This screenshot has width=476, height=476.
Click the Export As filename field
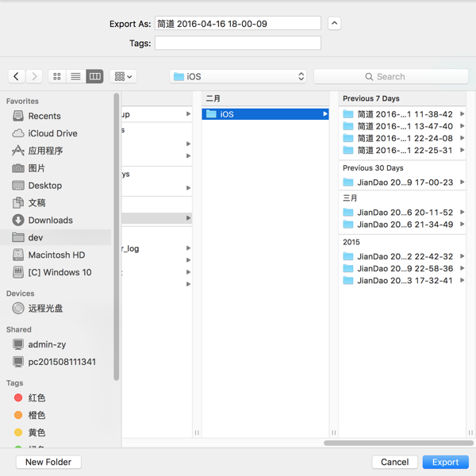coord(238,23)
